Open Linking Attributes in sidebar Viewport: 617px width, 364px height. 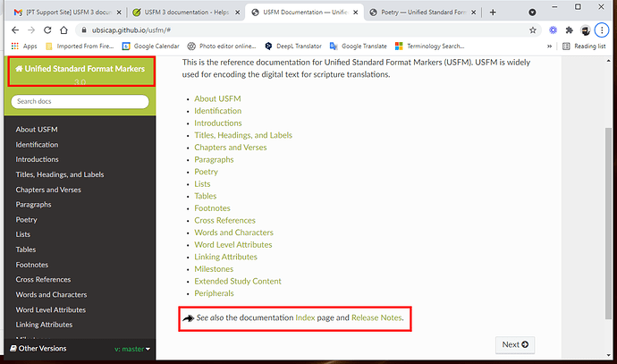point(44,325)
